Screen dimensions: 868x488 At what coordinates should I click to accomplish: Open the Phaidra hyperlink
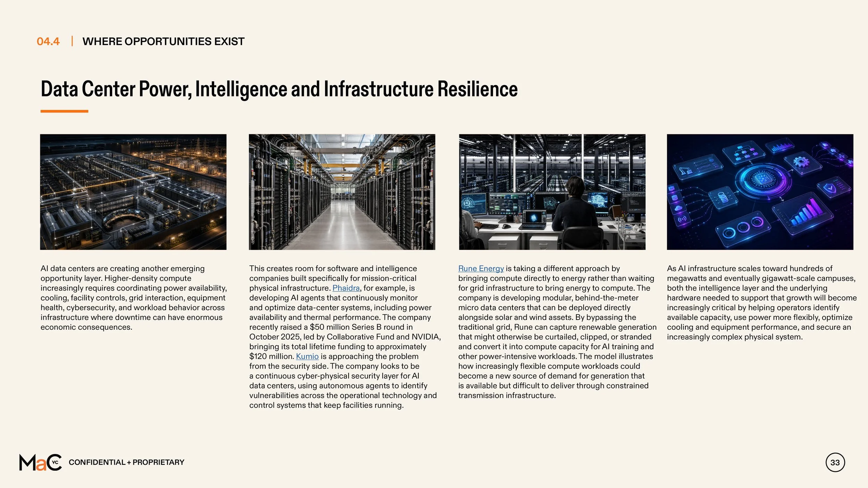click(346, 288)
